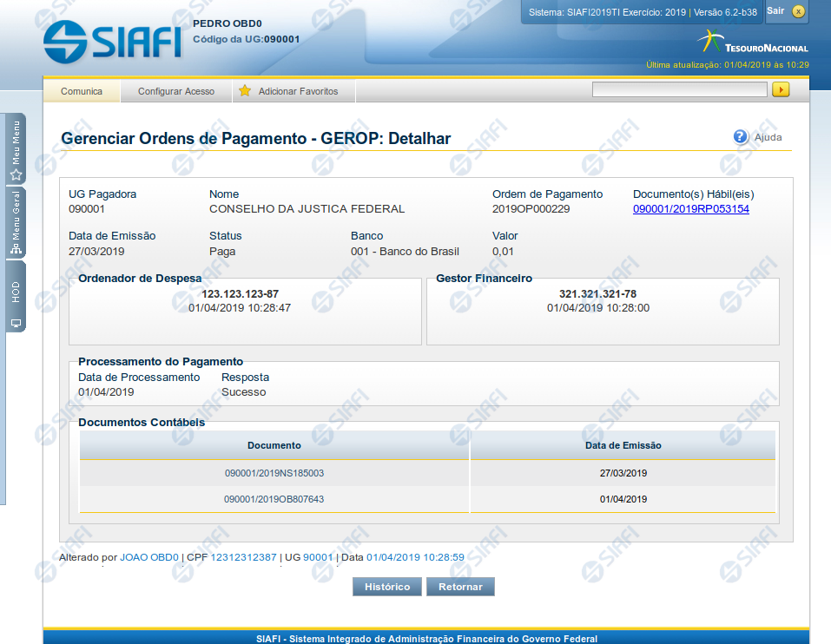Viewport: 831px width, 644px height.
Task: Click the Histórico button
Action: (387, 587)
